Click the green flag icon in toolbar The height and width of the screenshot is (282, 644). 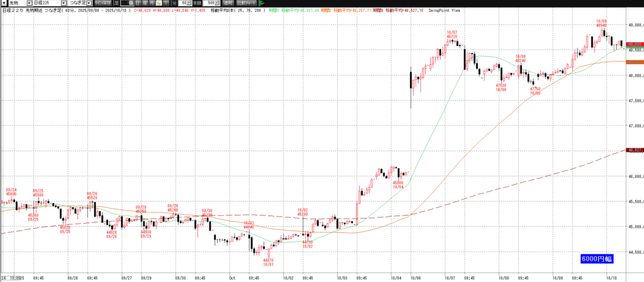(261, 3)
